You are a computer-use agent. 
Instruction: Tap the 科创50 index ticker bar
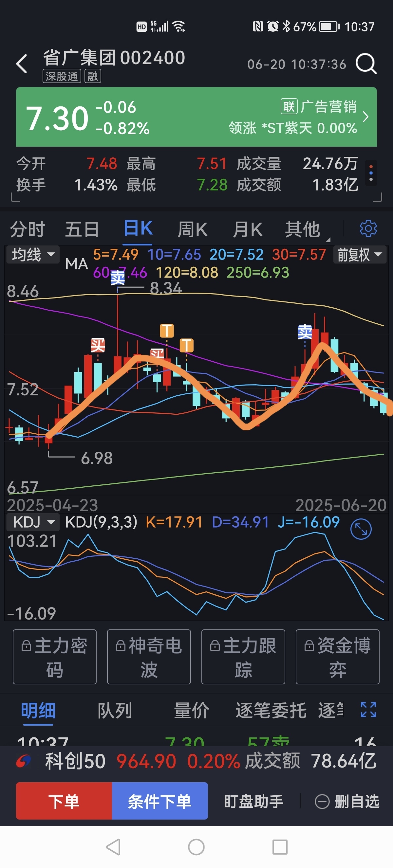(x=196, y=762)
